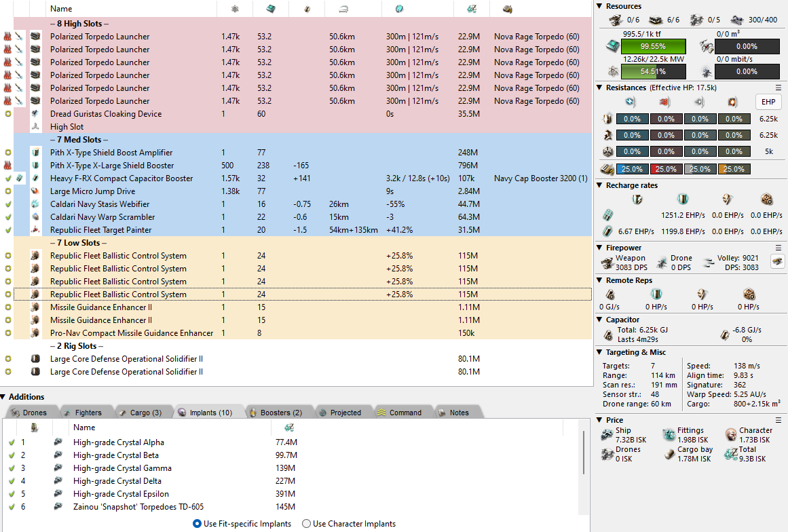Click the CPU usage 99.55% bar
The image size is (788, 532).
[x=652, y=46]
